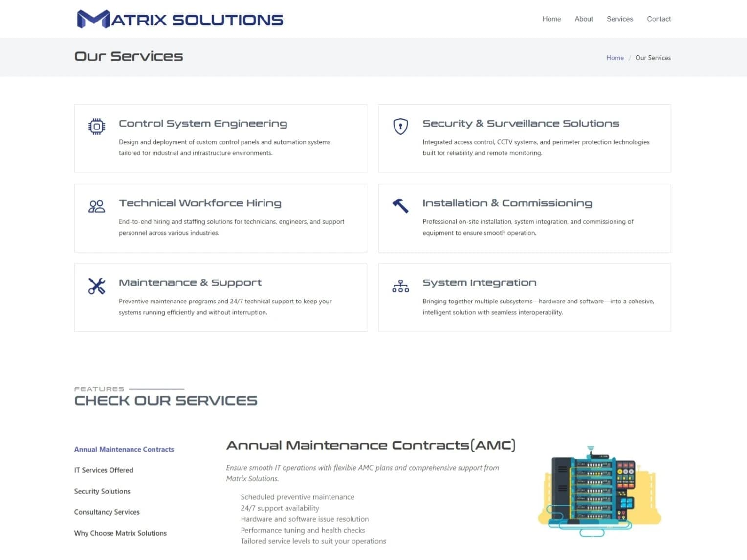Open the Contact page from navbar

pyautogui.click(x=659, y=19)
